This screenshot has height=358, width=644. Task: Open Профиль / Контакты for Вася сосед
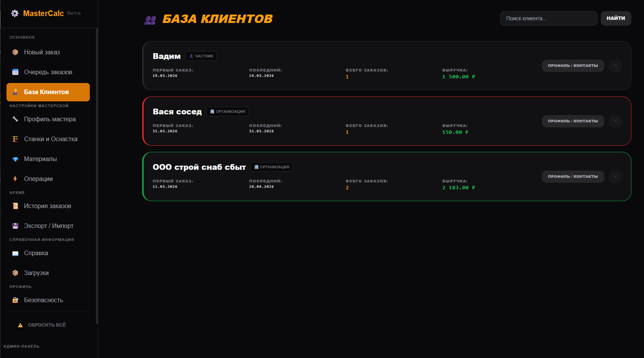(x=573, y=121)
